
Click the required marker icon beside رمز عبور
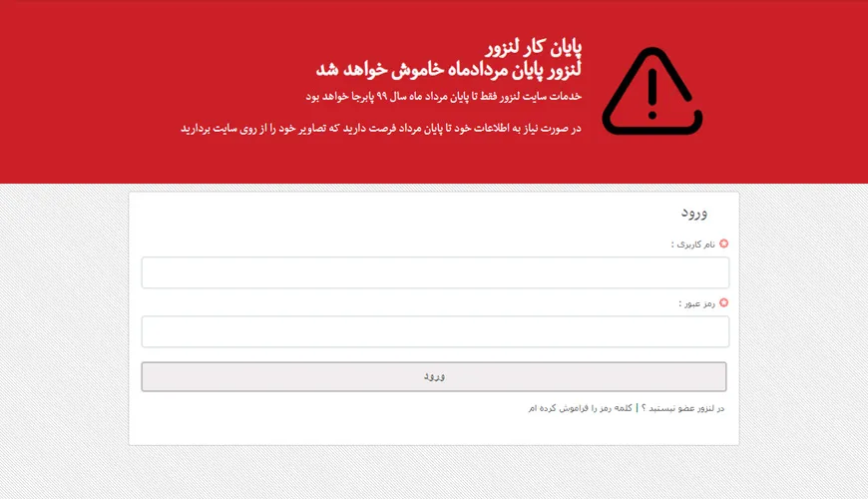[x=723, y=303]
